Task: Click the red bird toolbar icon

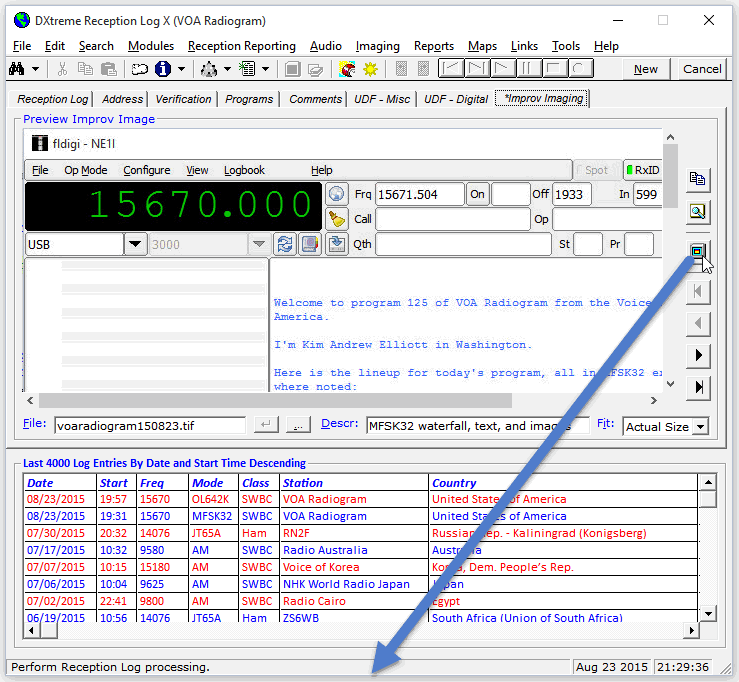Action: tap(347, 69)
